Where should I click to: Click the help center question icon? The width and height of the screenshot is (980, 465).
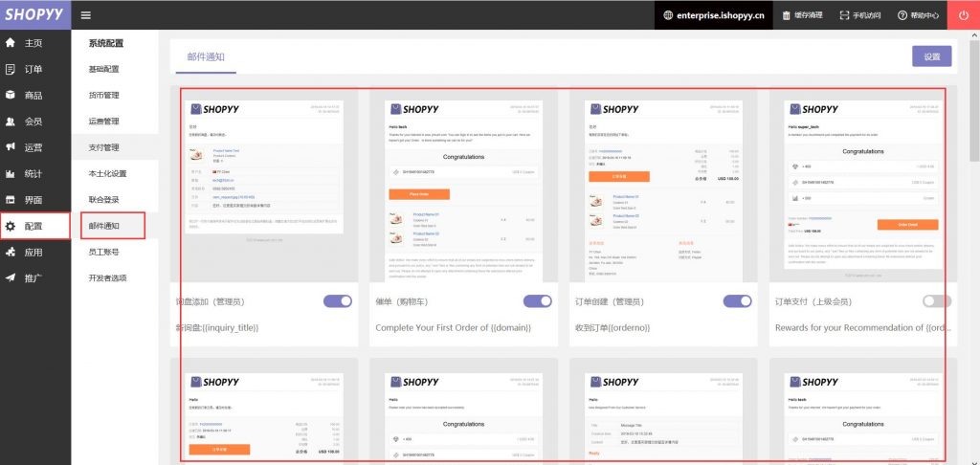[902, 15]
